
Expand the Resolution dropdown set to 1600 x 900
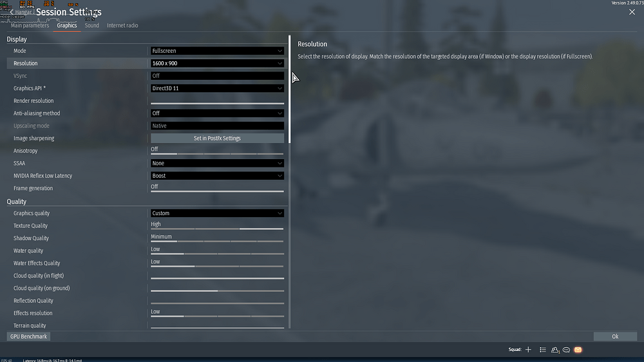coord(217,63)
